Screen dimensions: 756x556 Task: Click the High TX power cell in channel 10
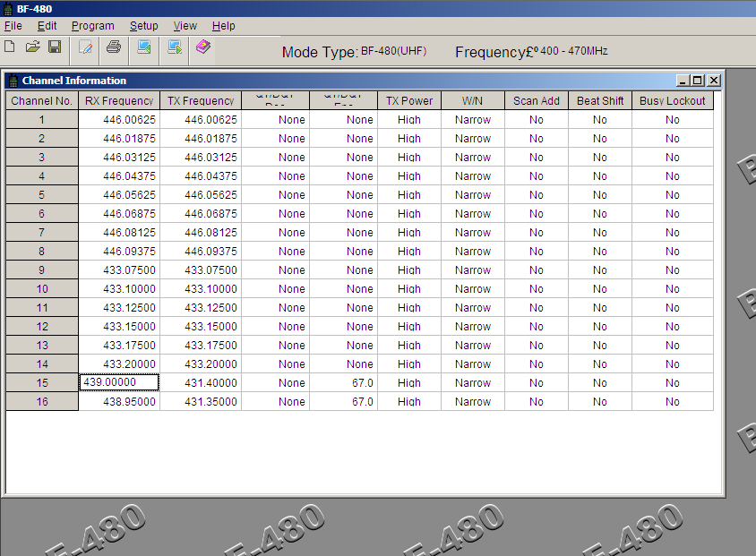point(409,288)
